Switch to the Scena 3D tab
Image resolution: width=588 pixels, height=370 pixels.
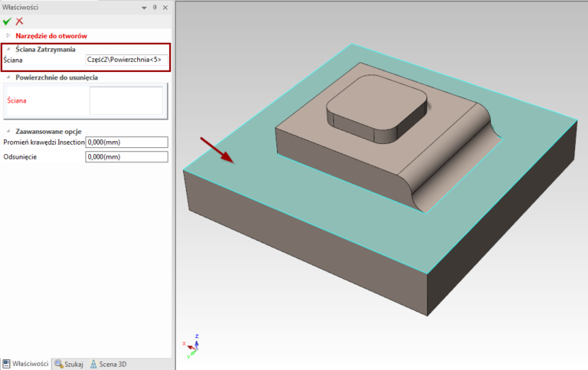coord(109,364)
